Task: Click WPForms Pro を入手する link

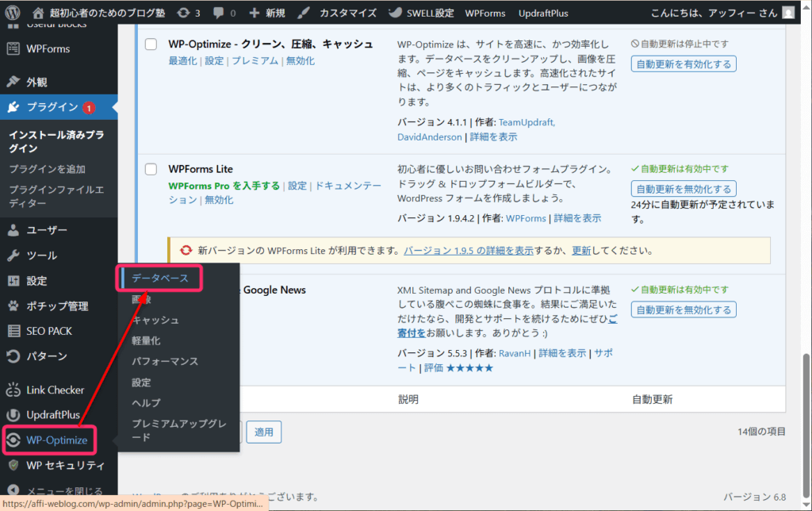Action: (x=224, y=186)
